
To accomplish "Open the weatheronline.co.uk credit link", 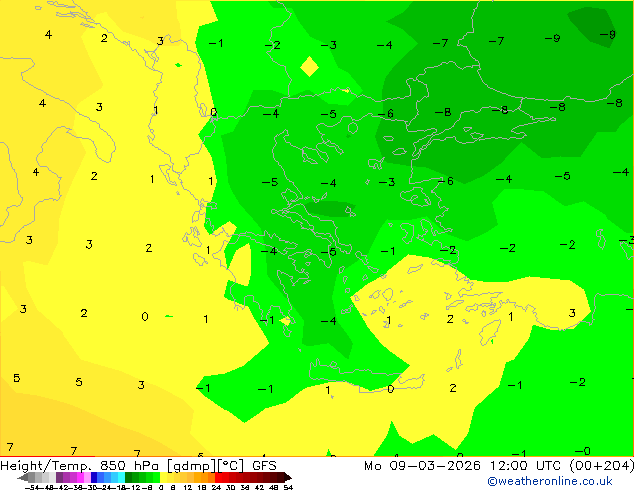I will coord(549,481).
